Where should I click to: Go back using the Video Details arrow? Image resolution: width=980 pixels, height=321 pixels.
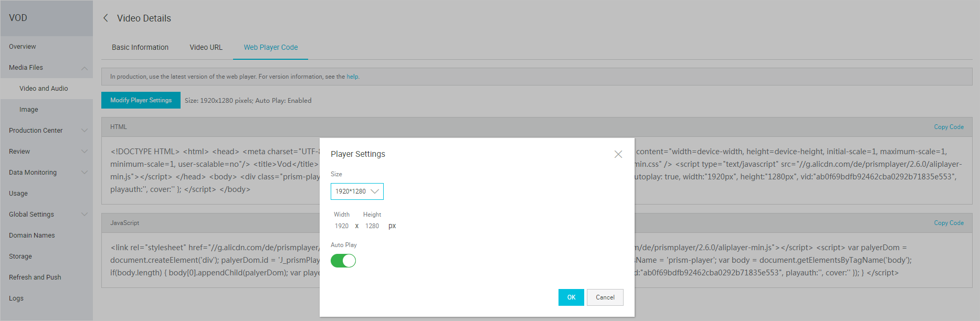pyautogui.click(x=106, y=18)
